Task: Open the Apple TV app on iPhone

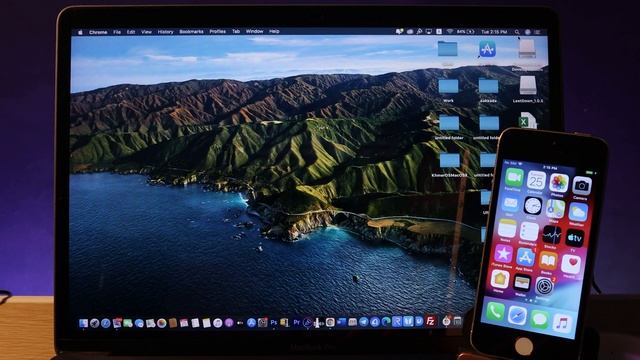Action: tap(574, 238)
